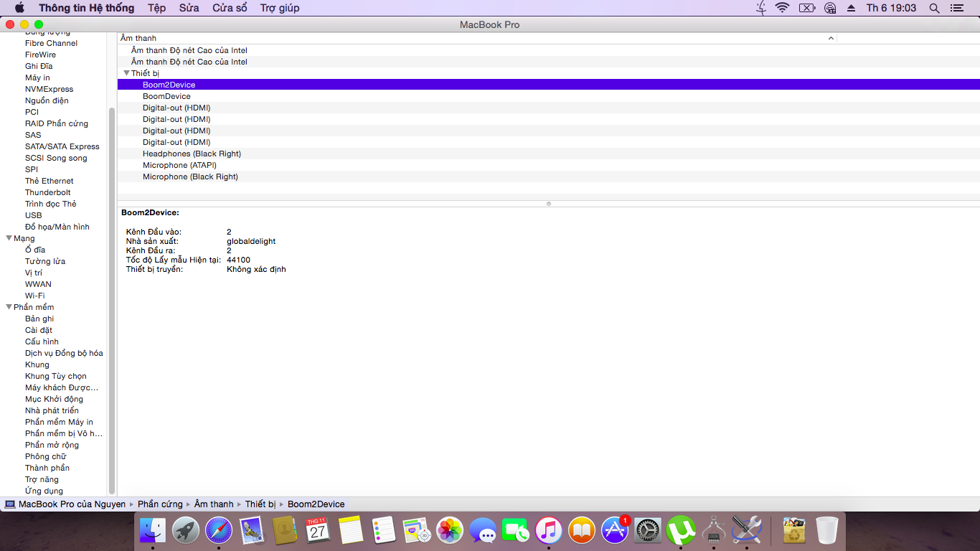The height and width of the screenshot is (551, 980).
Task: Open the Trash in dock
Action: pos(827,530)
